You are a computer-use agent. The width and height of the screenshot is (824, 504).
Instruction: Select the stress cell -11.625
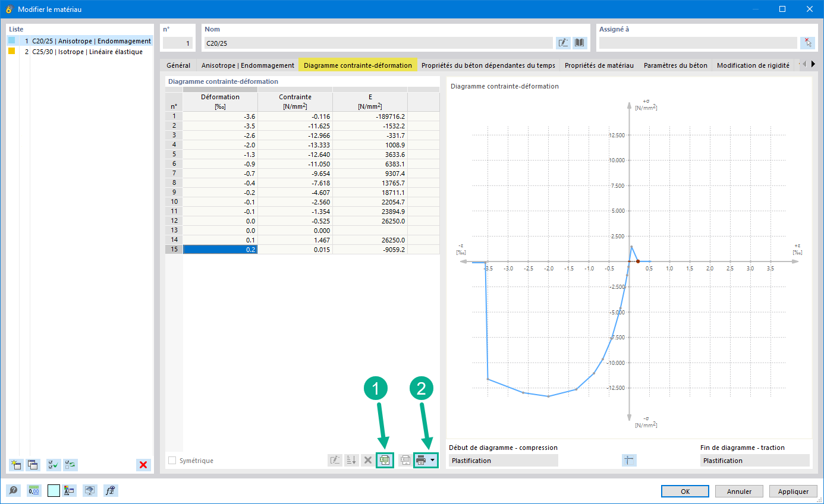click(295, 125)
